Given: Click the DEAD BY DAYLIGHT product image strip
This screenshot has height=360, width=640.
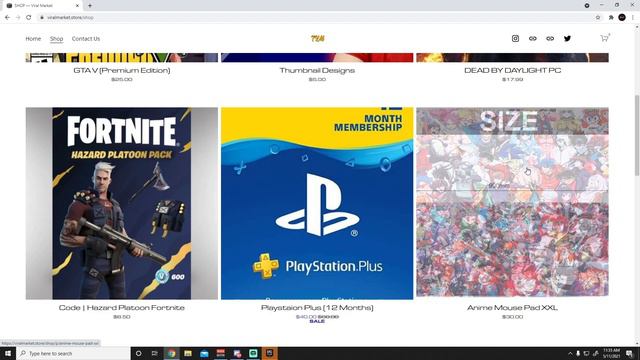Looking at the screenshot, I should (x=512, y=58).
